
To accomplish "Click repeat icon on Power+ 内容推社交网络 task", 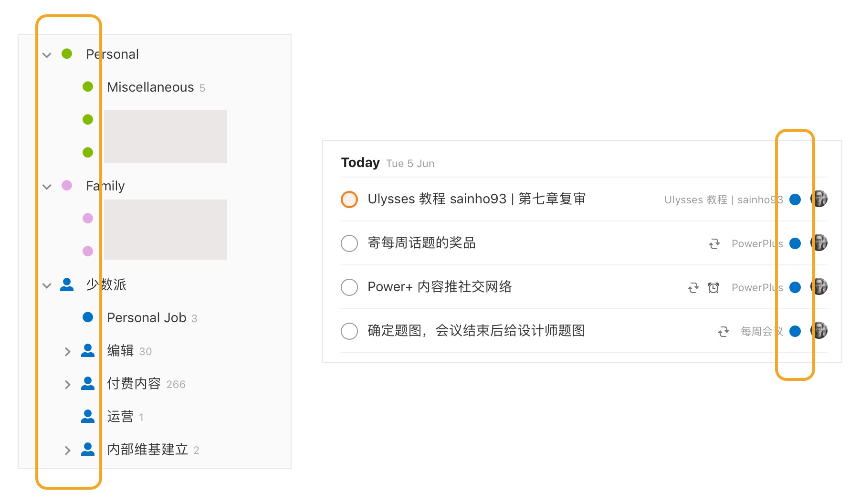I will click(693, 288).
